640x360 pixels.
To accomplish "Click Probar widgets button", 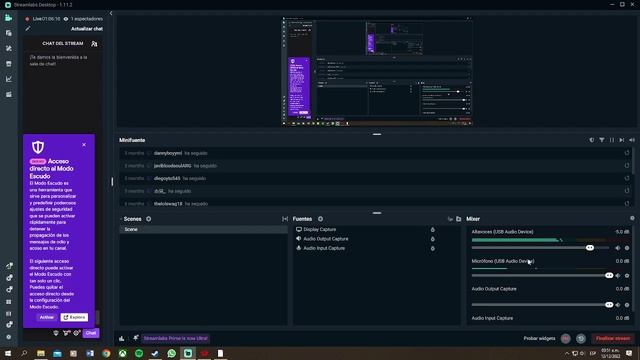I will coord(539,338).
